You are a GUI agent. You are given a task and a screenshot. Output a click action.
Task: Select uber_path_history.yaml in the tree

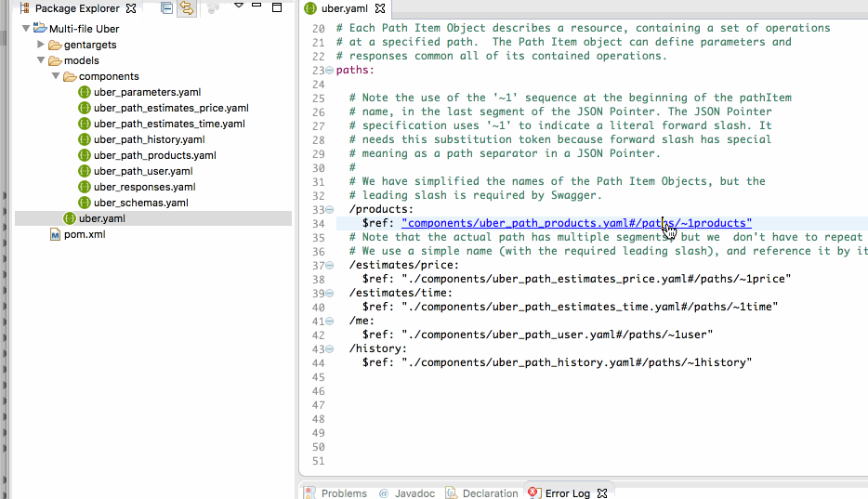click(x=150, y=139)
